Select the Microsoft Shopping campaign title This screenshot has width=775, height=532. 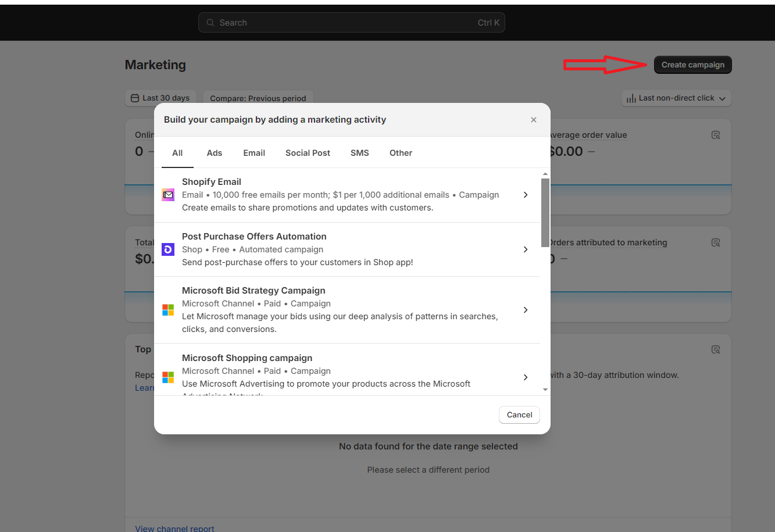click(x=247, y=358)
